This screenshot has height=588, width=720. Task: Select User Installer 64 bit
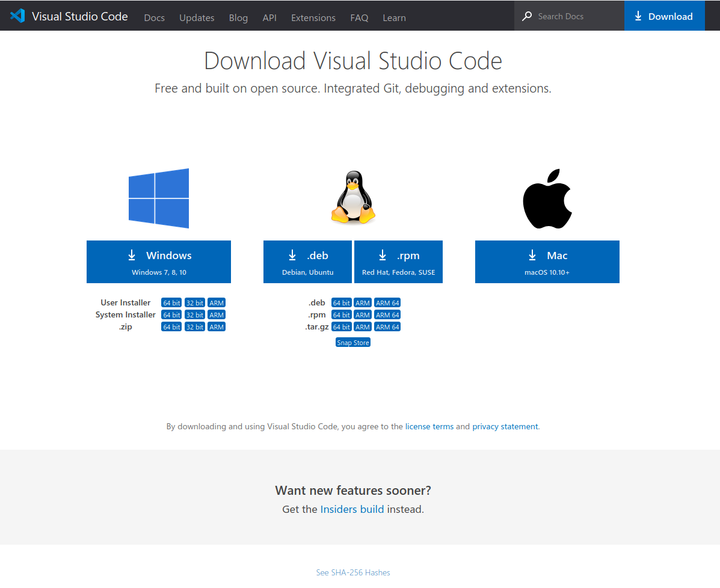[171, 303]
